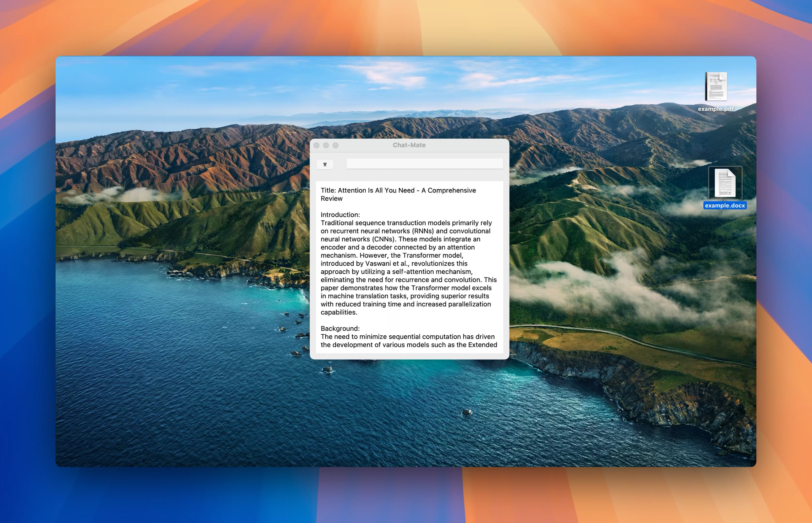Click the upload arrow button in Chat-Mate
Image resolution: width=812 pixels, height=523 pixels.
tap(325, 165)
